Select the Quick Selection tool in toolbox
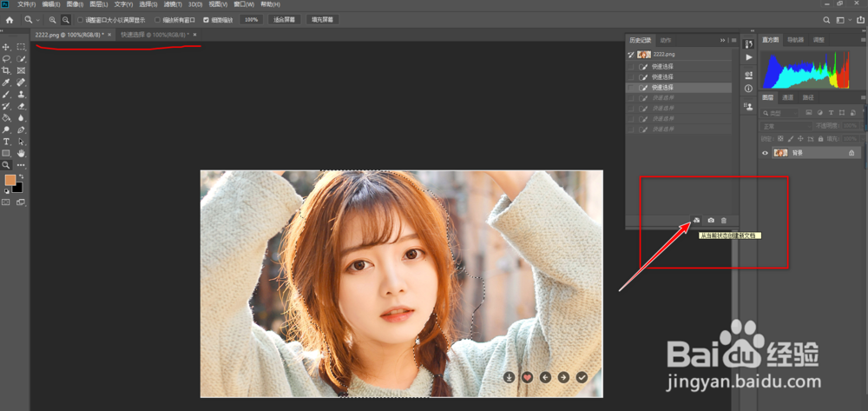 point(21,59)
